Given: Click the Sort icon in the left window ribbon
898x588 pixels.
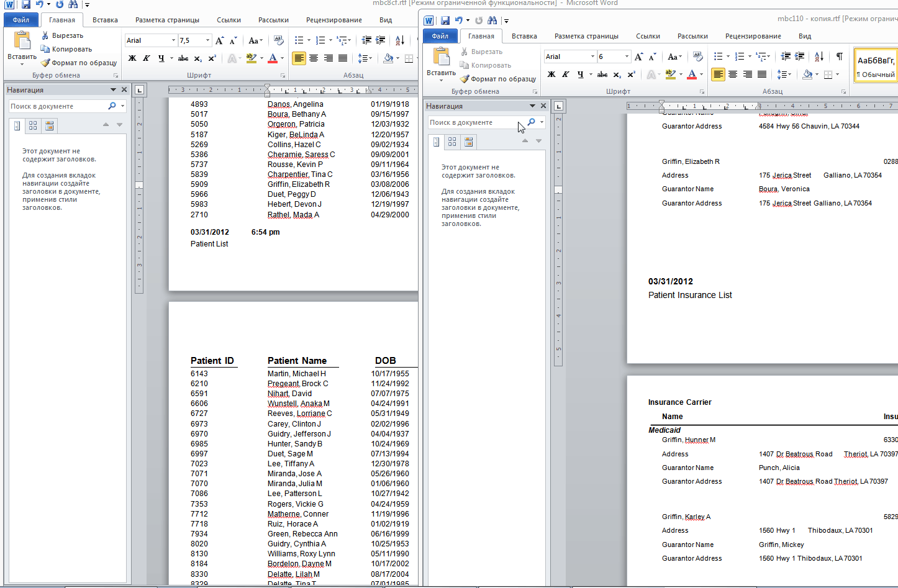Looking at the screenshot, I should (x=400, y=40).
